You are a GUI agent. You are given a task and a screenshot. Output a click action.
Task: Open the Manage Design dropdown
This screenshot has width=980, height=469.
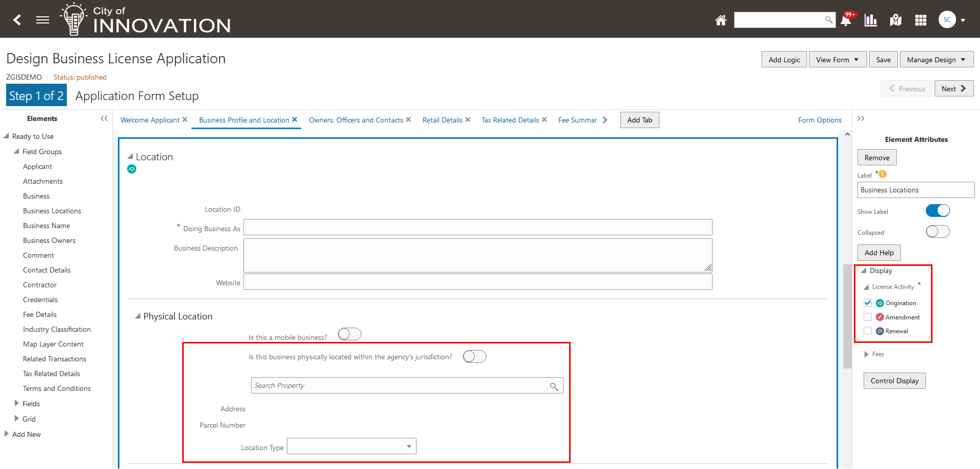point(937,60)
